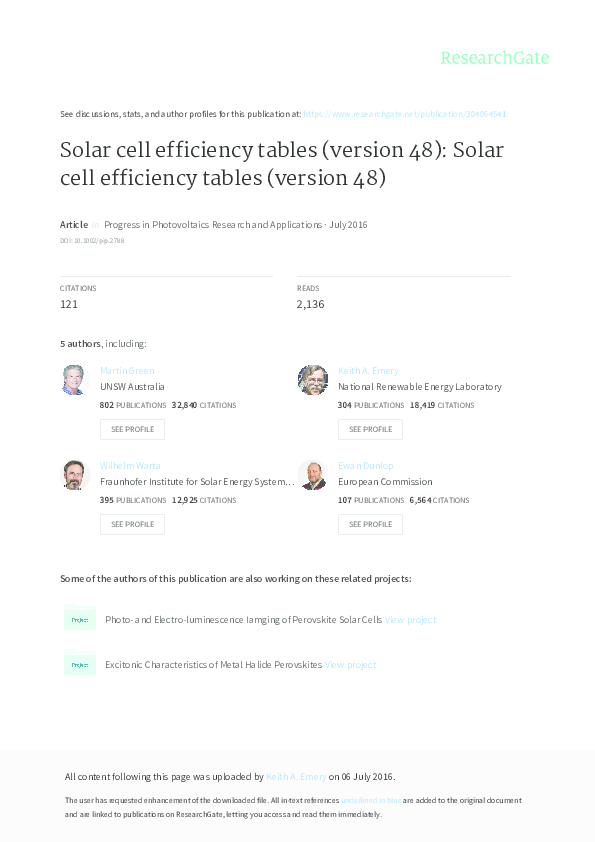The image size is (595, 842).
Task: Click Keith A. Emery uploader link
Action: tap(288, 775)
